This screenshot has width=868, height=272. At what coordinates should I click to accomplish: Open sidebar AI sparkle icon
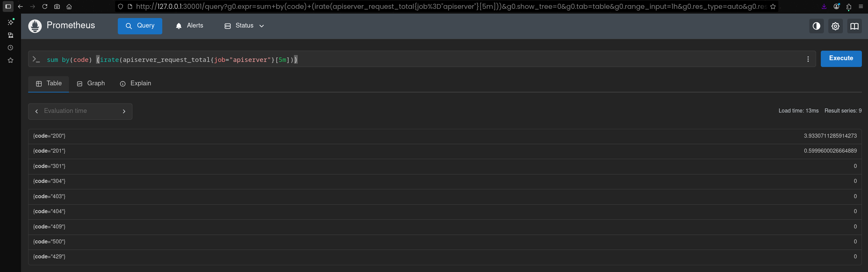point(11,22)
